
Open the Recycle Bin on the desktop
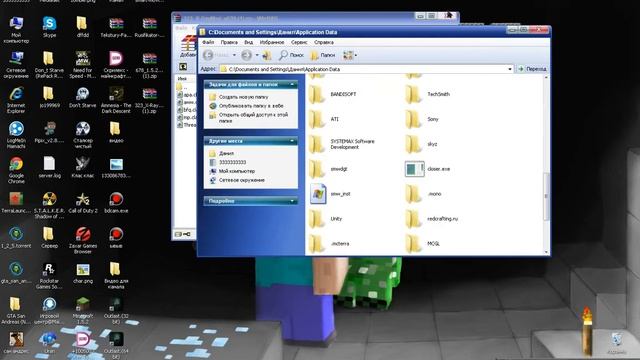(x=617, y=343)
